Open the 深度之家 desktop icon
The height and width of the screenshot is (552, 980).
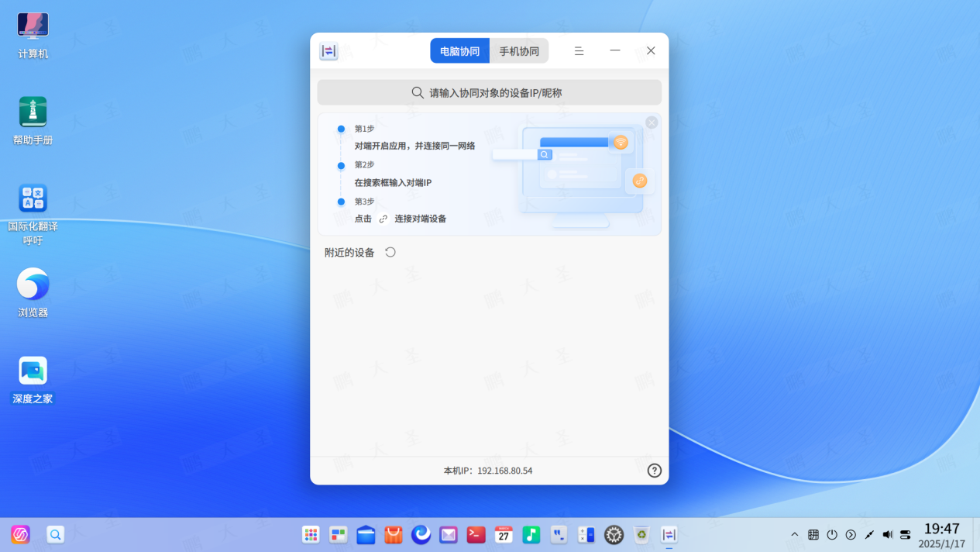pos(33,381)
